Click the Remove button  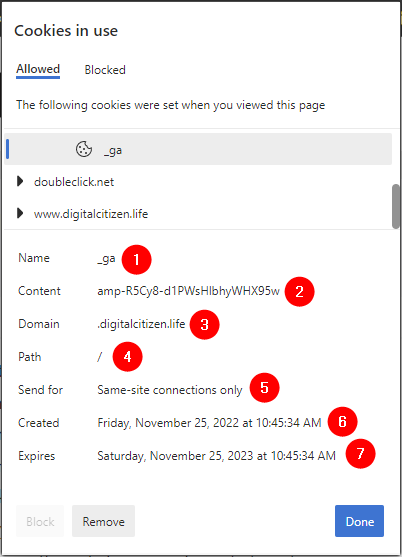[x=103, y=521]
